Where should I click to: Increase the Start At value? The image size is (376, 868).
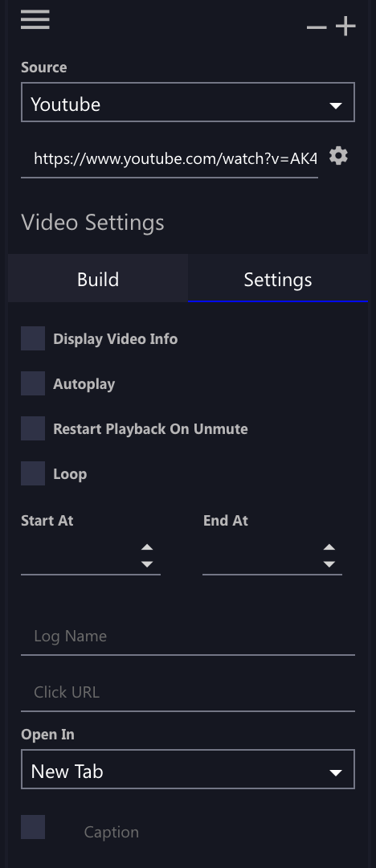pos(147,547)
